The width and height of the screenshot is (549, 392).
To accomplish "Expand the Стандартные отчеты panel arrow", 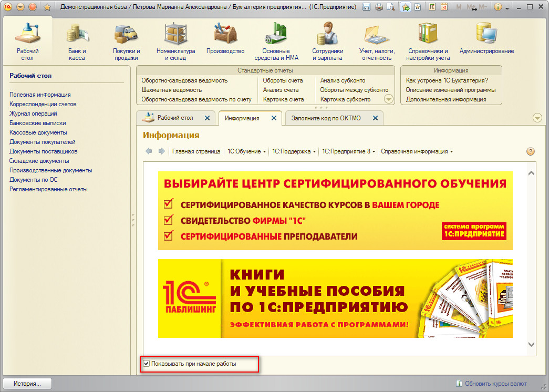I will click(389, 99).
